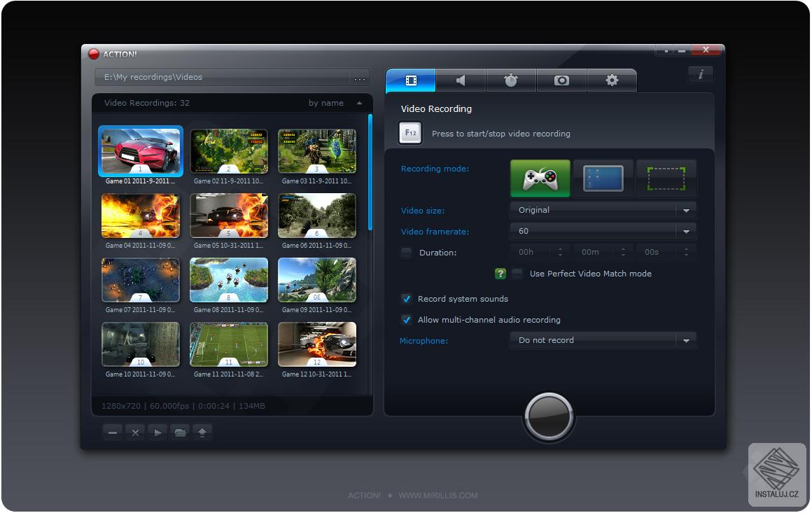Click the recordings list scrollbar
The width and height of the screenshot is (812, 513).
coord(370,172)
